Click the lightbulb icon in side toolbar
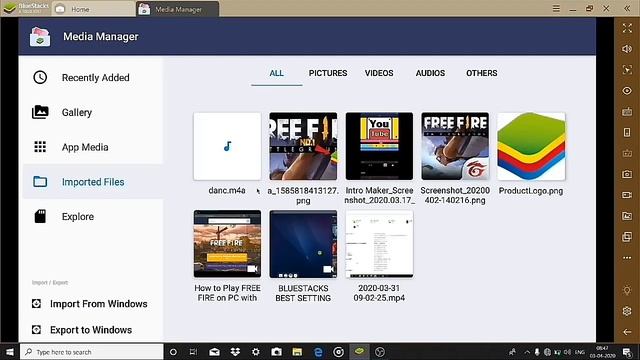This screenshot has width=640, height=360. (x=627, y=290)
